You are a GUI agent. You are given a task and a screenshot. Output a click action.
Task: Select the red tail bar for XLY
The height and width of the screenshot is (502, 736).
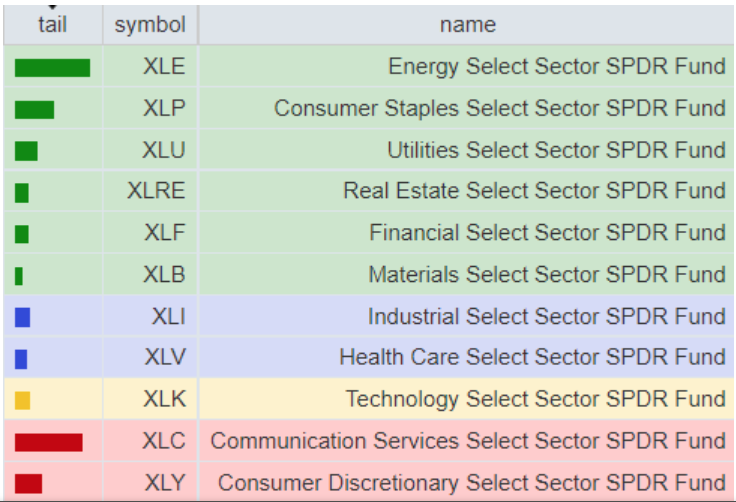(28, 484)
